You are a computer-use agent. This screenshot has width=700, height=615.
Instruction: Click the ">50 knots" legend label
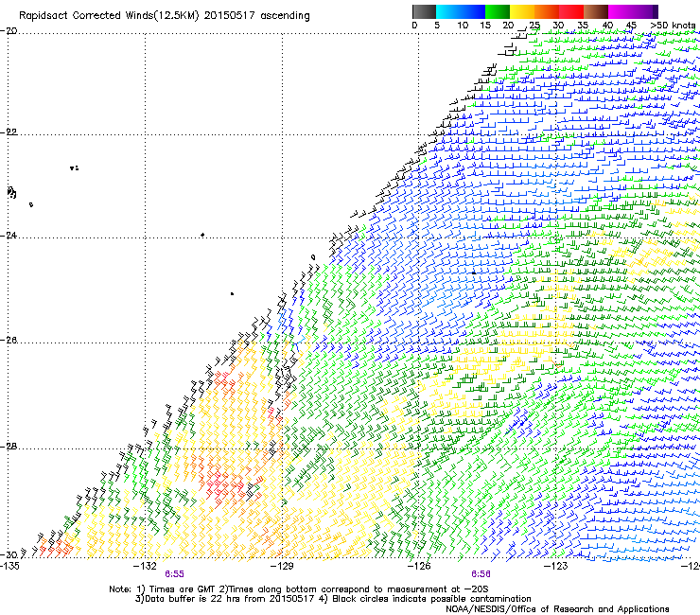(673, 26)
